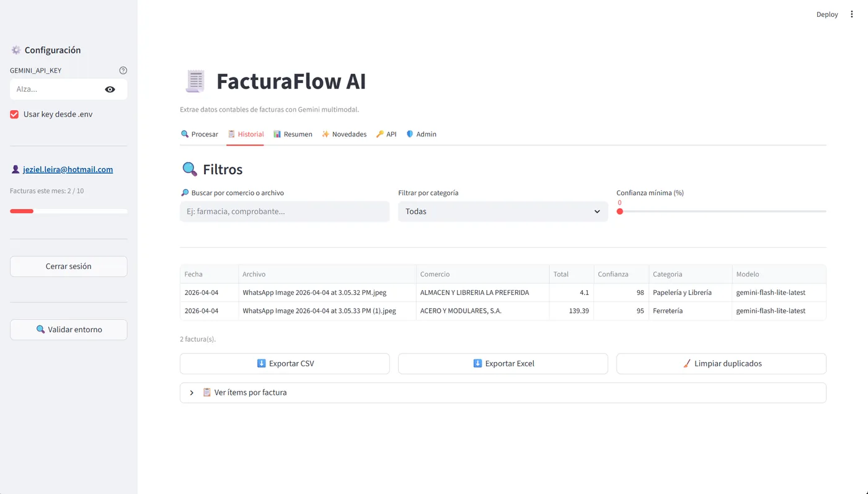The width and height of the screenshot is (868, 494).
Task: Open the jeziel.leira@hotmail.com email link
Action: 68,169
